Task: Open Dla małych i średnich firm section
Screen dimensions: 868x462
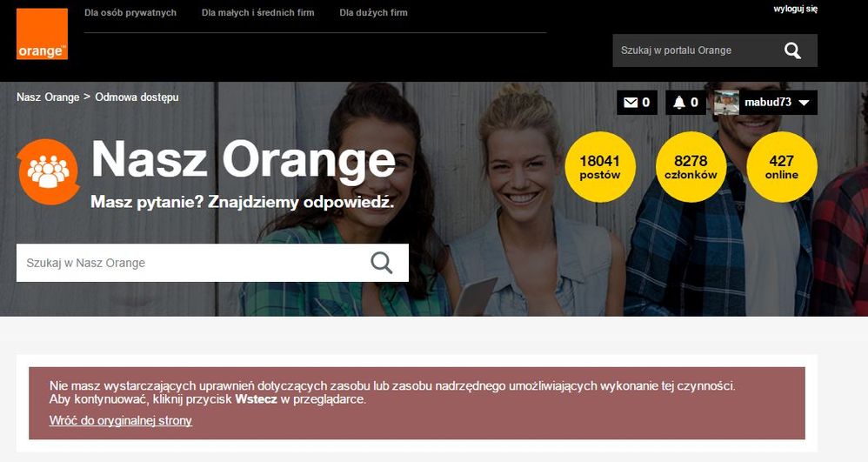Action: [258, 12]
